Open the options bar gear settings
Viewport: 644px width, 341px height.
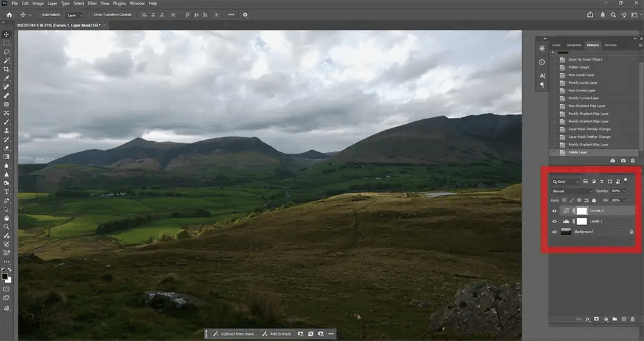coord(245,15)
